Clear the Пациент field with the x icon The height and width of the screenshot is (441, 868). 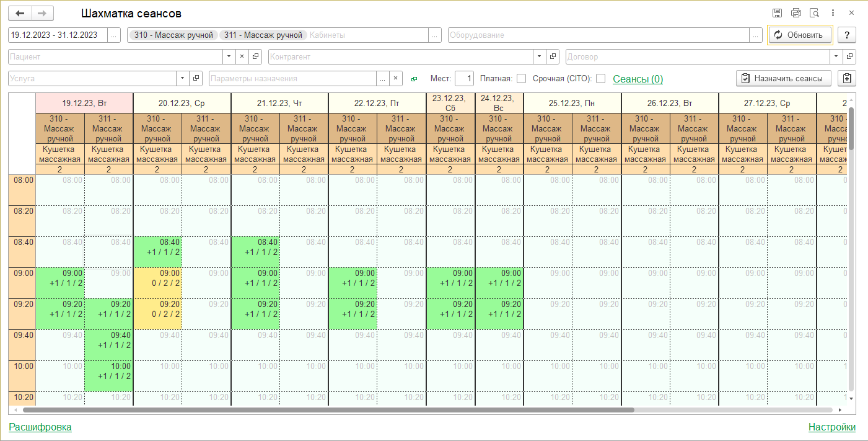point(242,56)
